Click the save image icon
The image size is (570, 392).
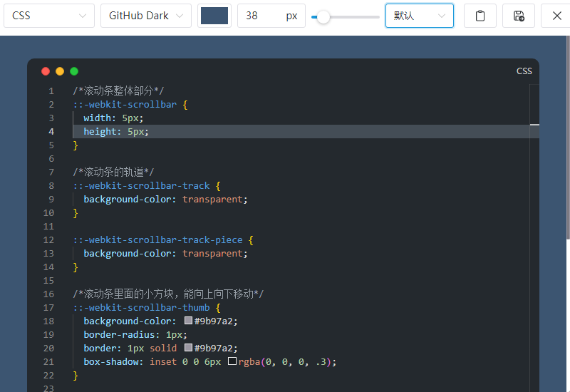point(519,16)
